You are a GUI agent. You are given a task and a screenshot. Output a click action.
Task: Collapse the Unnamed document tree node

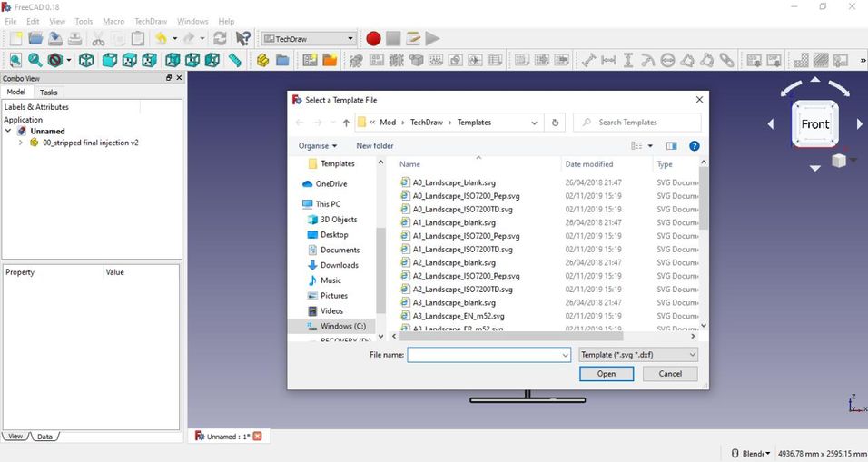click(x=8, y=131)
